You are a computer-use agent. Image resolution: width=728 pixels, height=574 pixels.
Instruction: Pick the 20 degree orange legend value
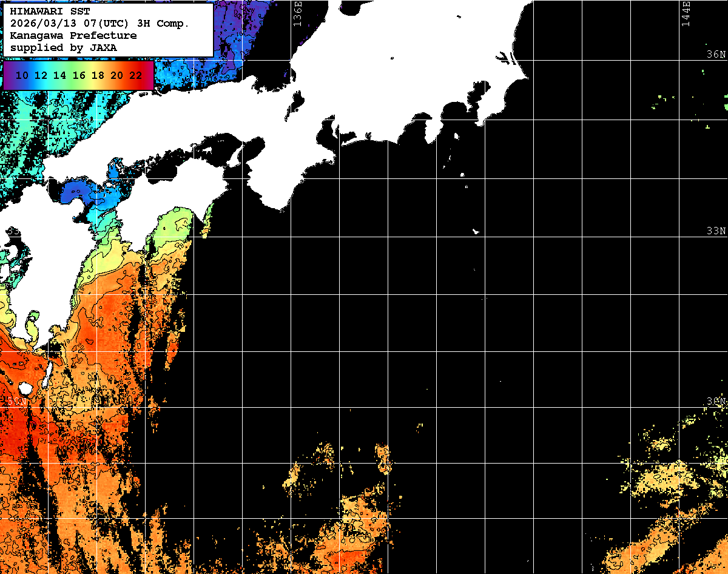(x=116, y=75)
